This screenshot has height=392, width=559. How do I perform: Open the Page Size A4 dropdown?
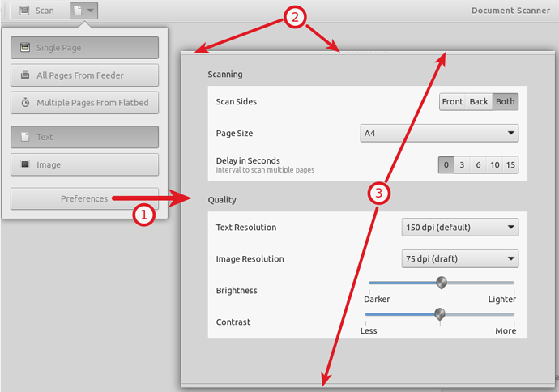click(x=439, y=134)
